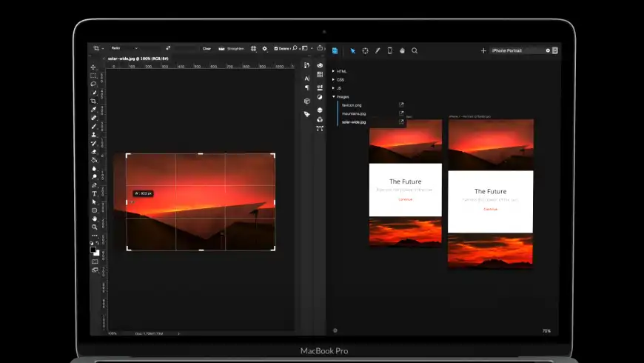The width and height of the screenshot is (644, 363).
Task: Click the foreground color swatch
Action: (93, 250)
